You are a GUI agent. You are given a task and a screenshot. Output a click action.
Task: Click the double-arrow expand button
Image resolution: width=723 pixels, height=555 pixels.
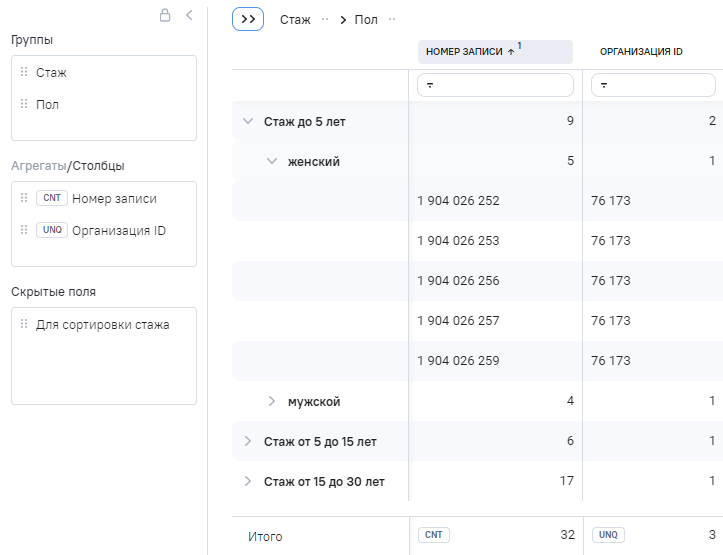[x=248, y=19]
